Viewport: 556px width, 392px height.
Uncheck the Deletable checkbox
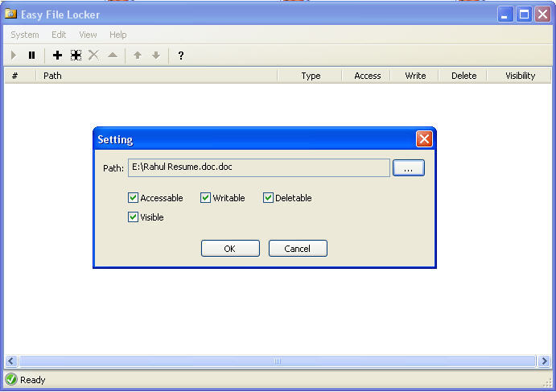point(268,197)
